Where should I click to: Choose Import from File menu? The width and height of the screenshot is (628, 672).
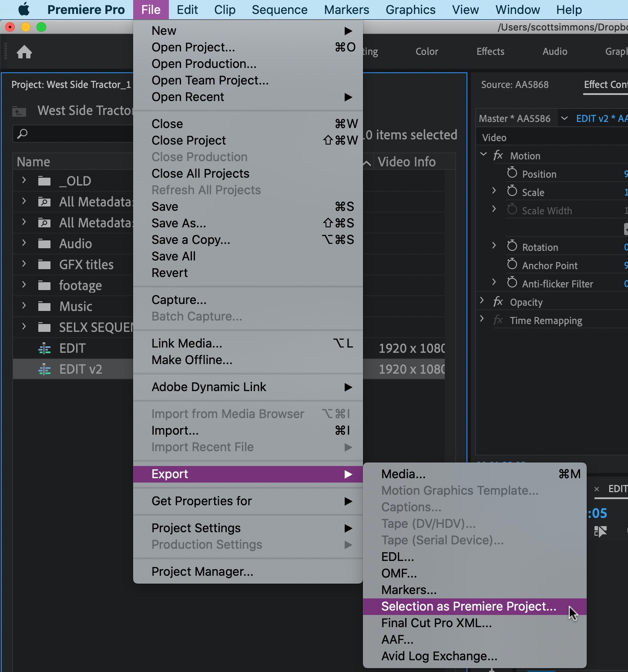(x=248, y=431)
